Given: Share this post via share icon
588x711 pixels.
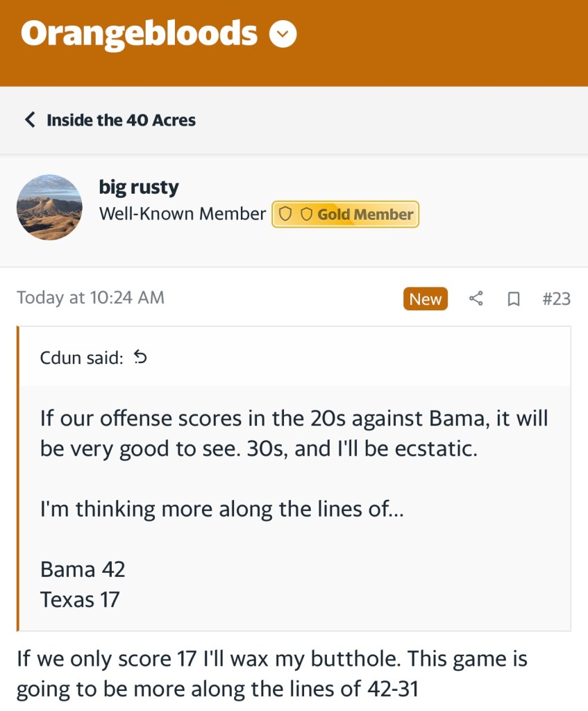Looking at the screenshot, I should coord(476,299).
